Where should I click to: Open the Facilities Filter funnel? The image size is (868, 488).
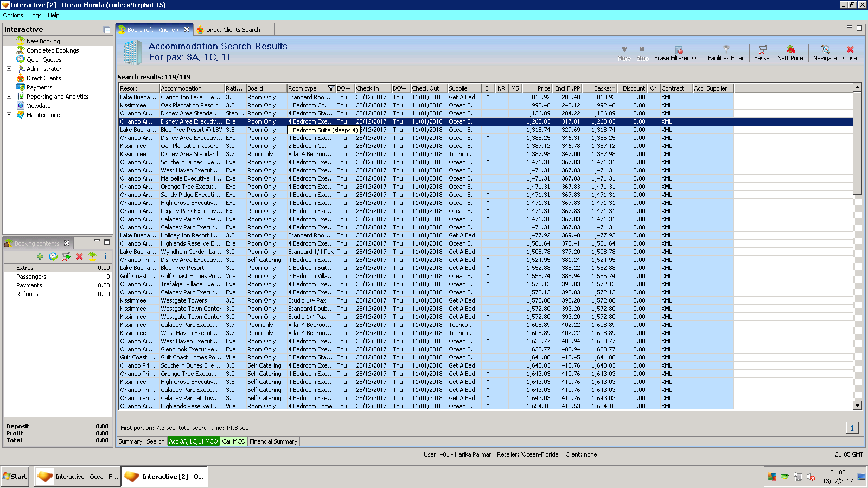pos(726,49)
